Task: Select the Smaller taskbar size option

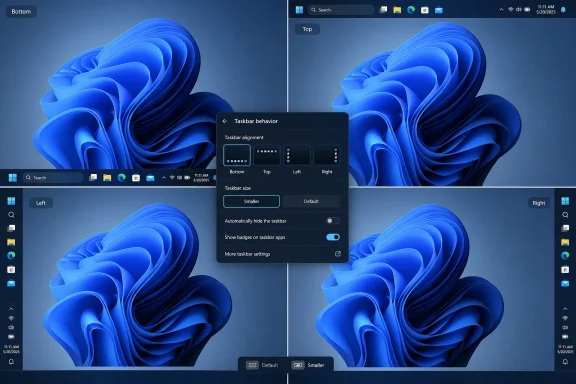Action: (x=251, y=201)
